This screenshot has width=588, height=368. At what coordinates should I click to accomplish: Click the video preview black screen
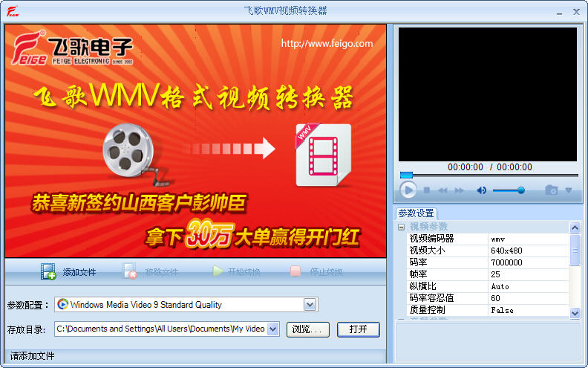click(x=488, y=94)
